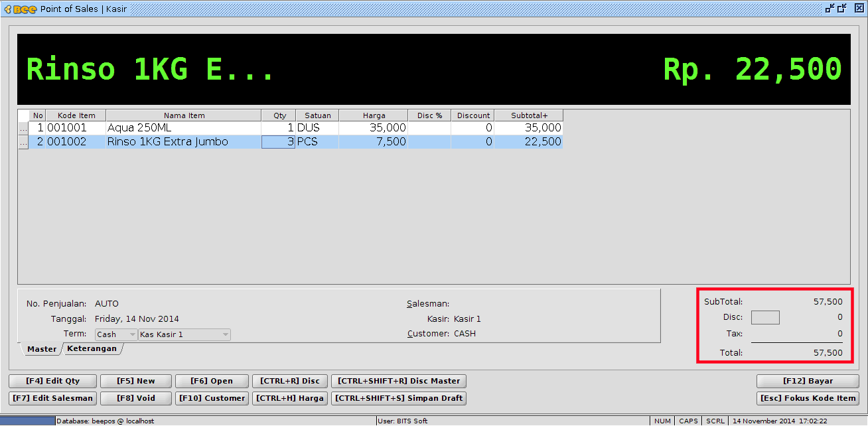The image size is (868, 426).
Task: Switch to the Master tab
Action: 42,349
